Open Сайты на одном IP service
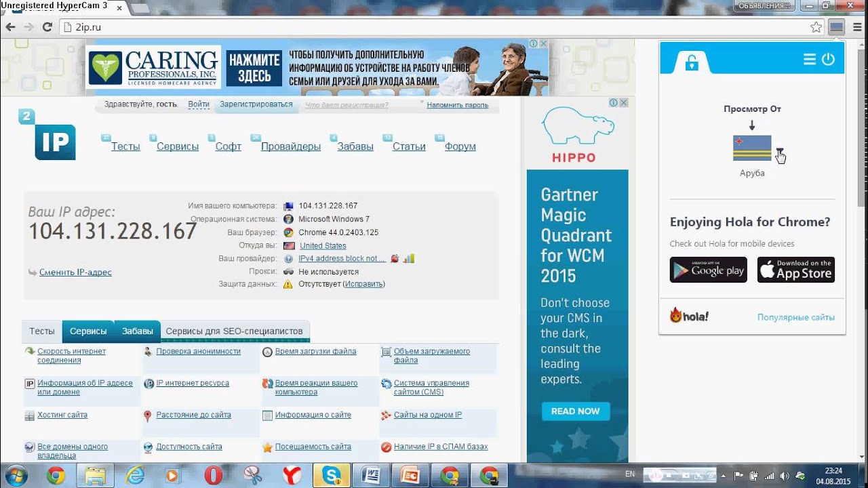868x488 pixels. [428, 415]
